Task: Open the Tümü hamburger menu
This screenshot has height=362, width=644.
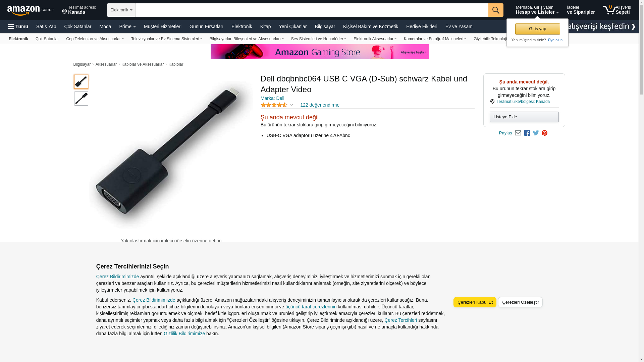Action: click(x=18, y=26)
